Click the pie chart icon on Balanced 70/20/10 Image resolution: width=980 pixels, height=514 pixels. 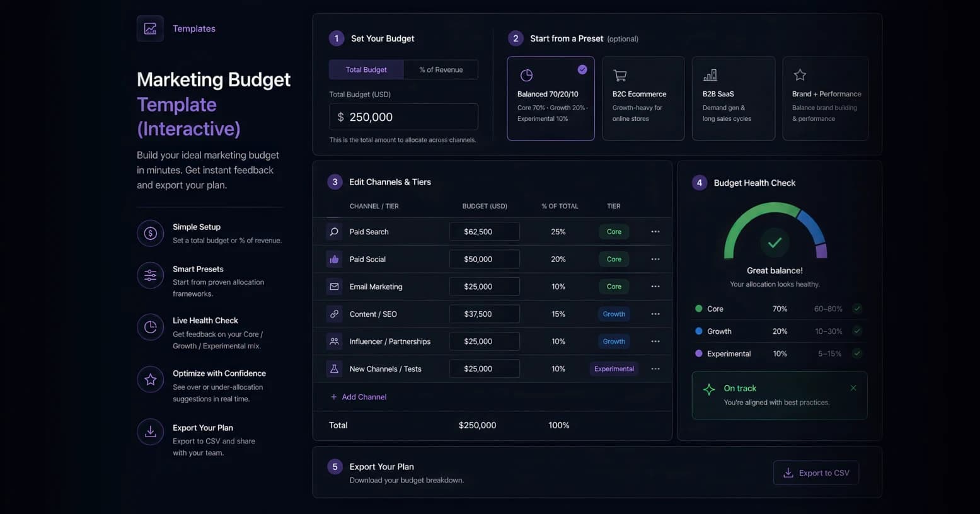[526, 76]
